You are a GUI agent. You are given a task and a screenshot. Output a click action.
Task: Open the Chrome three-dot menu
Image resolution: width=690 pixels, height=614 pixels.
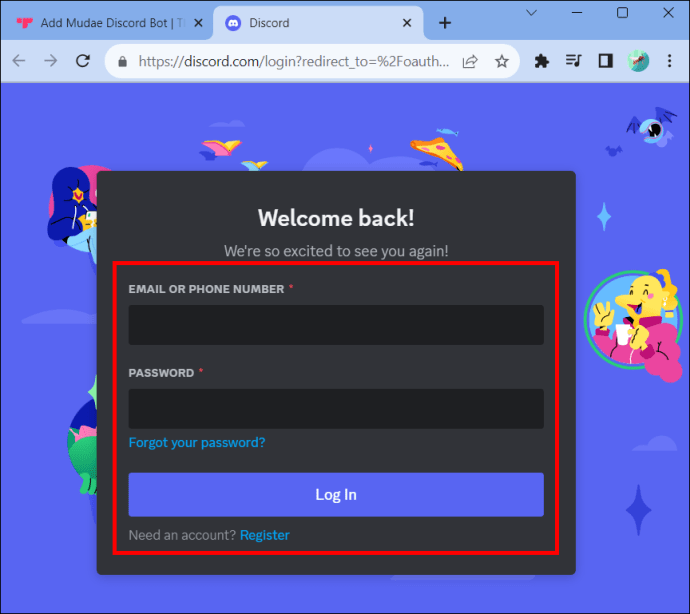pyautogui.click(x=669, y=61)
